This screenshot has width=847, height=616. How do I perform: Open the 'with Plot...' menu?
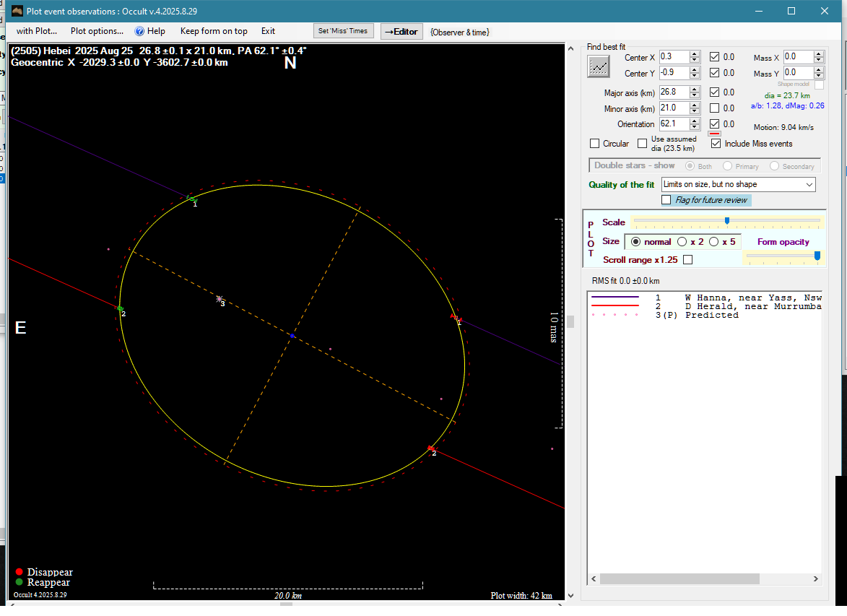(36, 31)
